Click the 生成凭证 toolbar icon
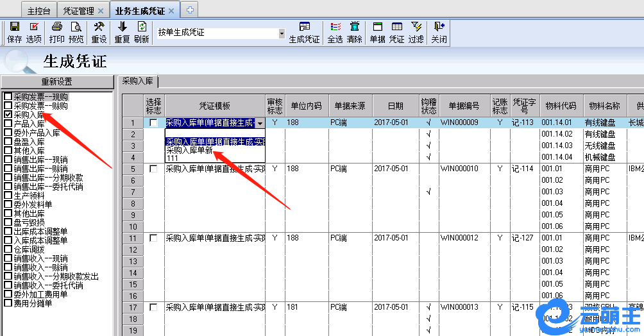Viewport: 644px width, 336px height. coord(304,32)
